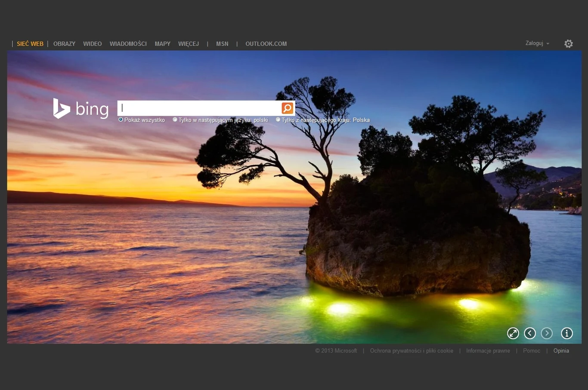Screen dimensions: 588x390
Task: Choose 'Tylko z następującego kraju: Polska' option
Action: point(278,120)
